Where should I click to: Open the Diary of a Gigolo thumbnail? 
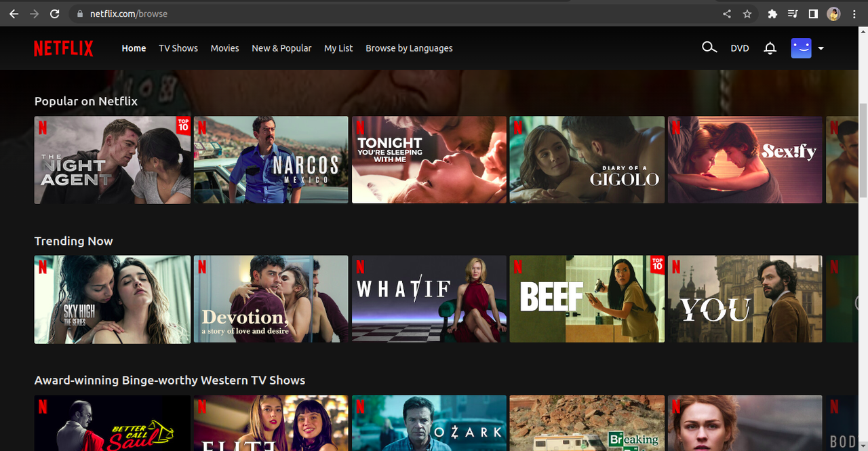pos(587,160)
